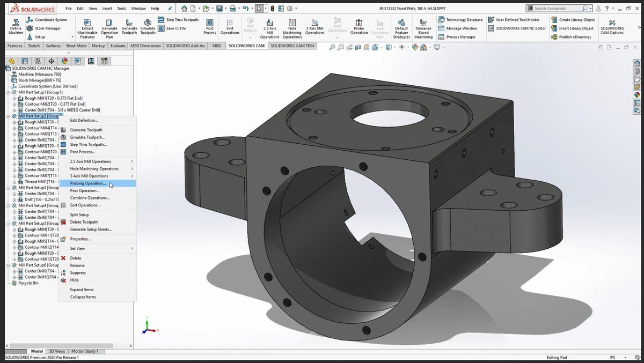
Task: Click the Home icon in quick access bar
Action: point(184,9)
